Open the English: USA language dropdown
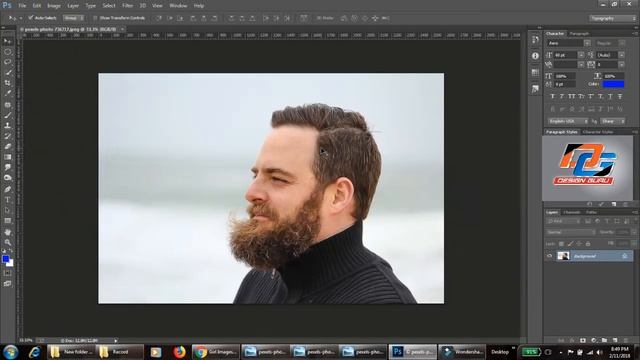 point(568,121)
